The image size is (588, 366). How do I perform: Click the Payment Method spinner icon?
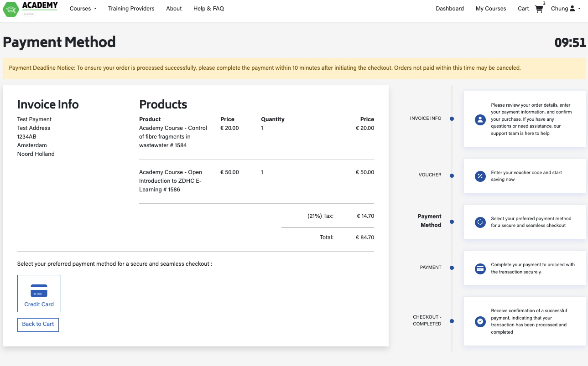coord(480,222)
